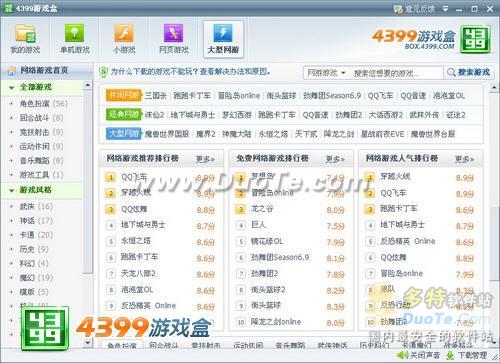Open the 网游游戏 search category dropdown
The image size is (500, 363).
point(326,72)
